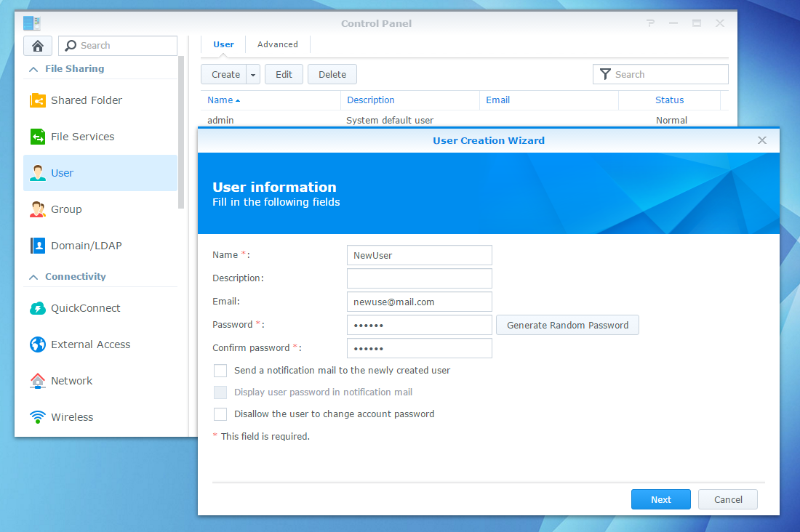The image size is (800, 532).
Task: Expand the Create button dropdown arrow
Action: pyautogui.click(x=253, y=74)
